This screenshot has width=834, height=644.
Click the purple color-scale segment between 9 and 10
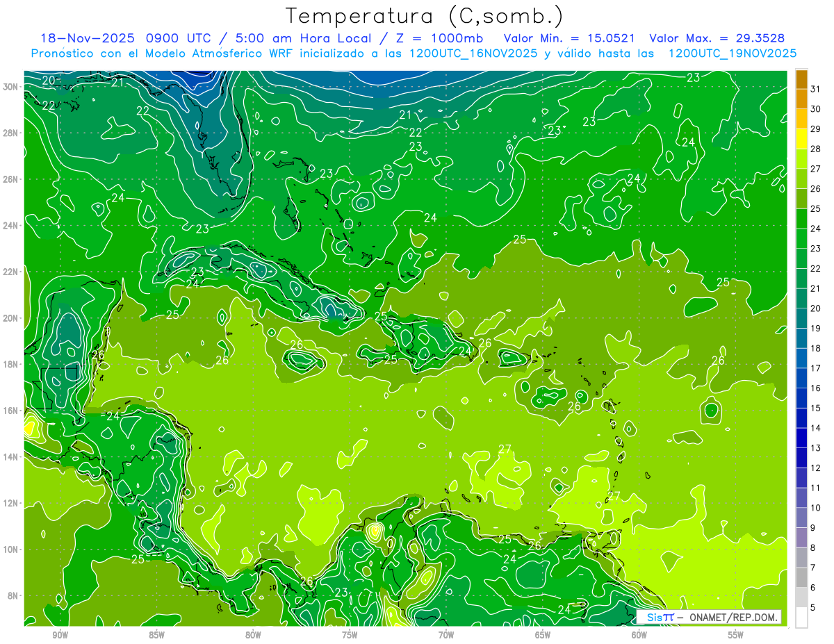pos(802,518)
